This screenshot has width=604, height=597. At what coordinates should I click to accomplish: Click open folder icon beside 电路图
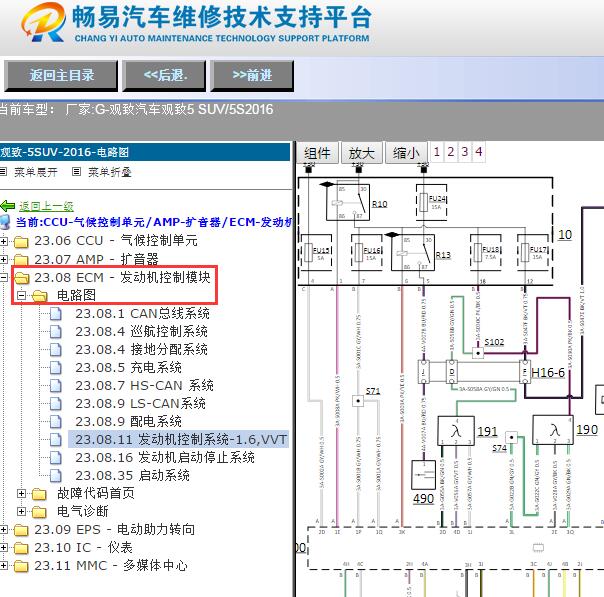coord(40,296)
